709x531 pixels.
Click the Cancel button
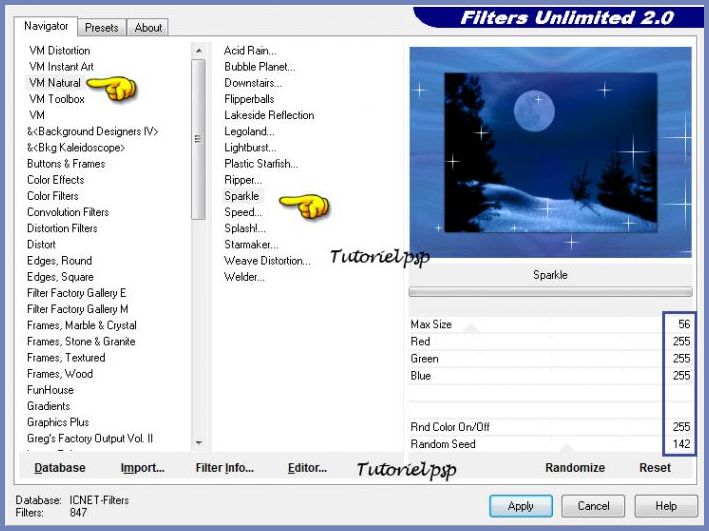tap(593, 506)
